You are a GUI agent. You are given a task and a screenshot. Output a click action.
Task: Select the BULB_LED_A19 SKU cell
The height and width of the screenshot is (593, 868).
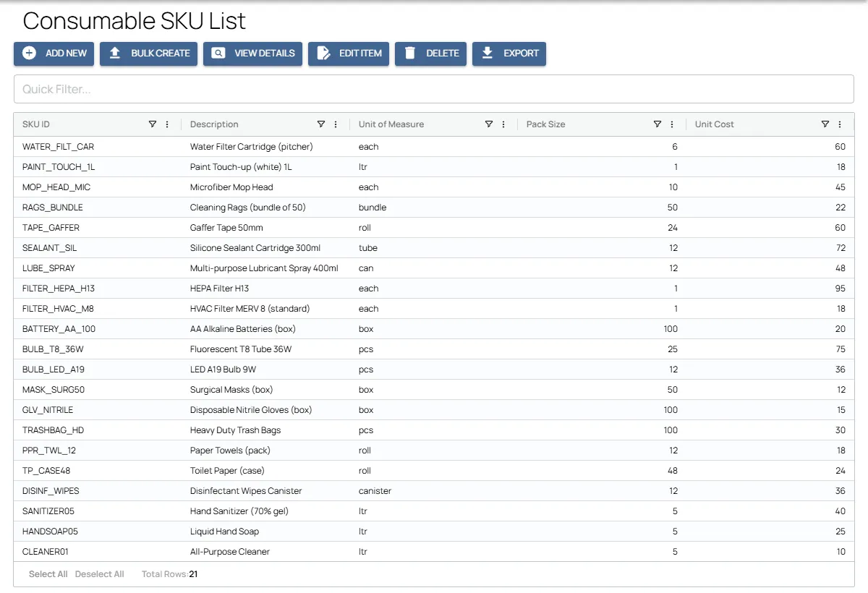tap(98, 370)
